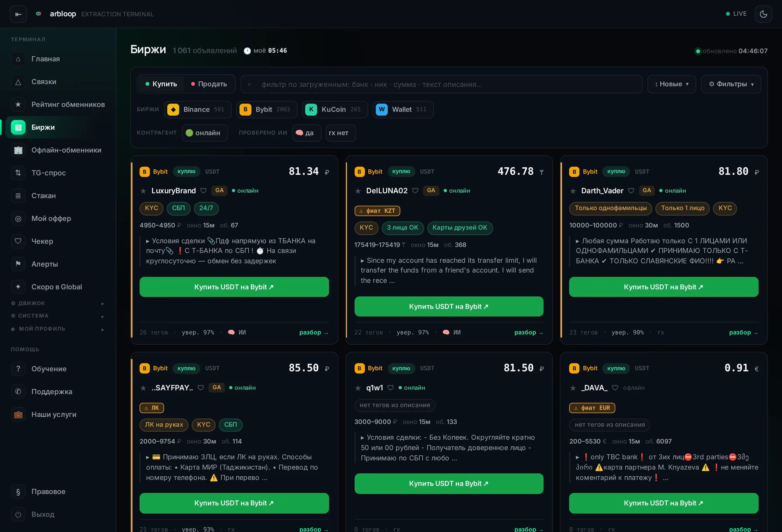Viewport: 782px width, 532px height.
Task: Open Офлайн-обменники building icon
Action: 18,150
